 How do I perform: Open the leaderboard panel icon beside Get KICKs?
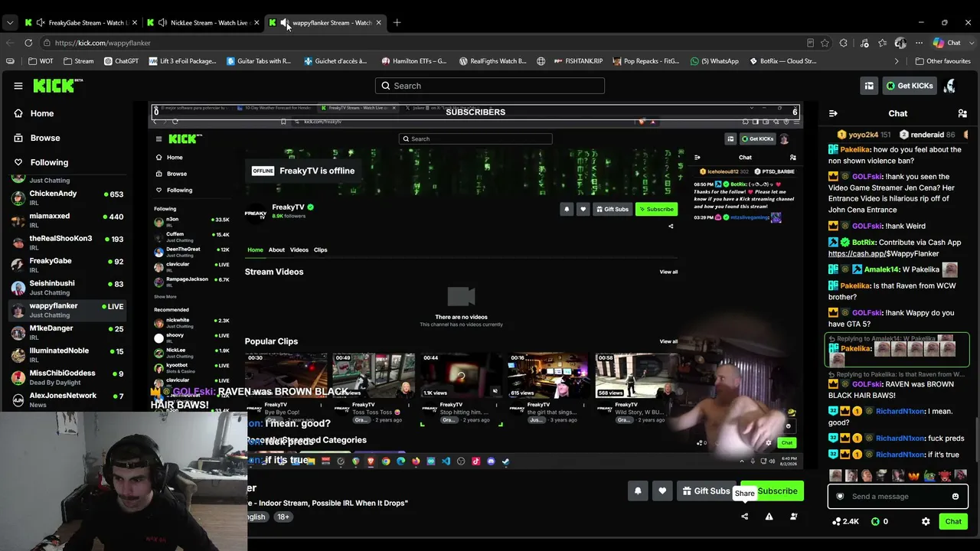[869, 86]
